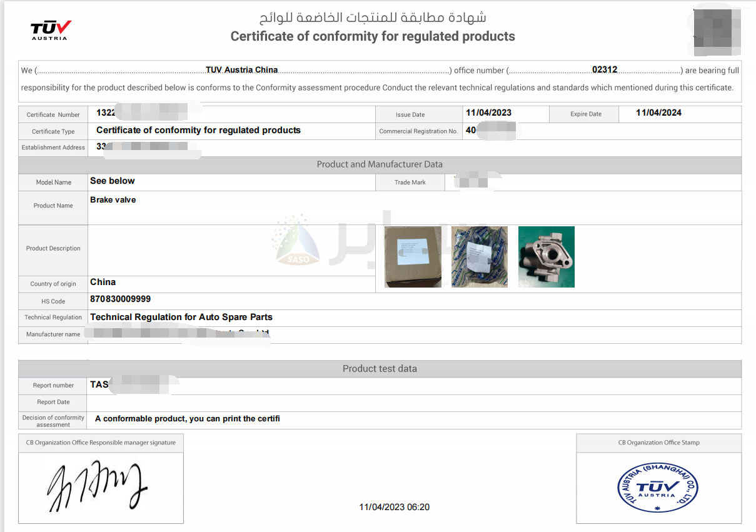Image resolution: width=756 pixels, height=532 pixels.
Task: Open the bagged parts product photo
Action: coord(480,257)
